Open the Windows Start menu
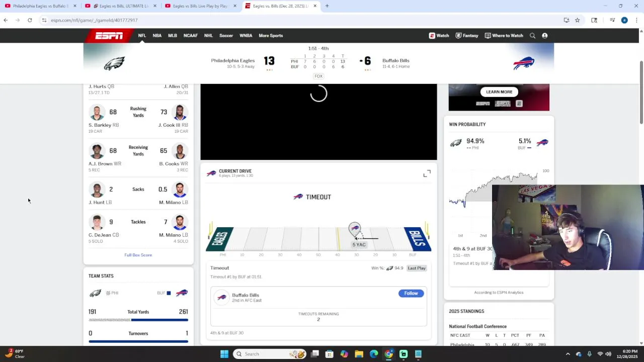The width and height of the screenshot is (644, 362). (224, 354)
